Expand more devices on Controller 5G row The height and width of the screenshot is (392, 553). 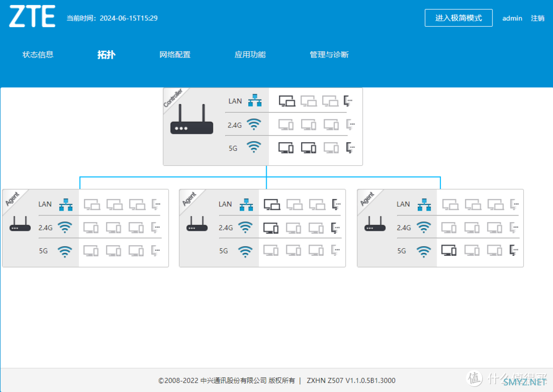[x=350, y=148]
